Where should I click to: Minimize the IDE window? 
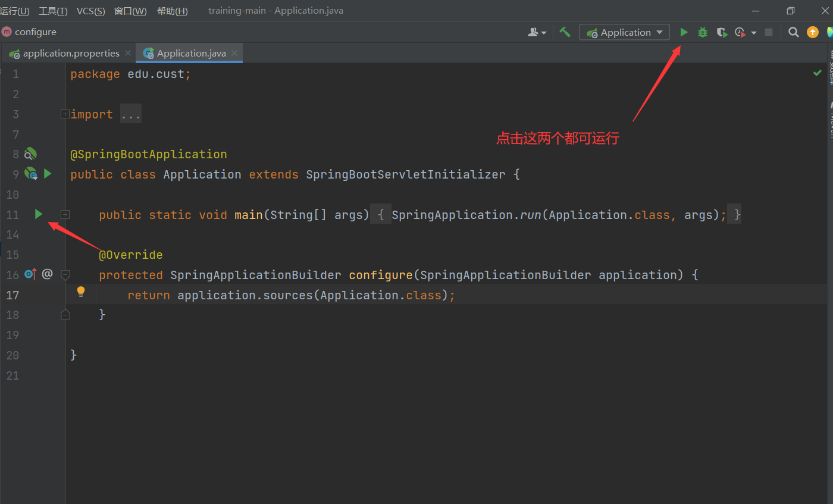[756, 11]
